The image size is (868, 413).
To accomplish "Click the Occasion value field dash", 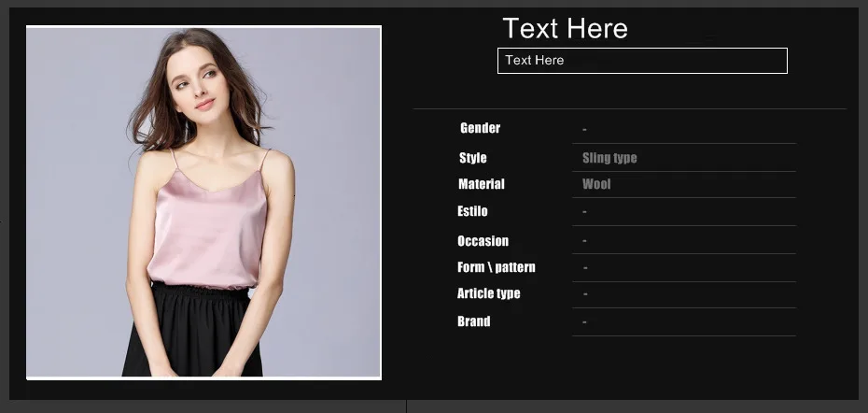I will click(x=584, y=241).
